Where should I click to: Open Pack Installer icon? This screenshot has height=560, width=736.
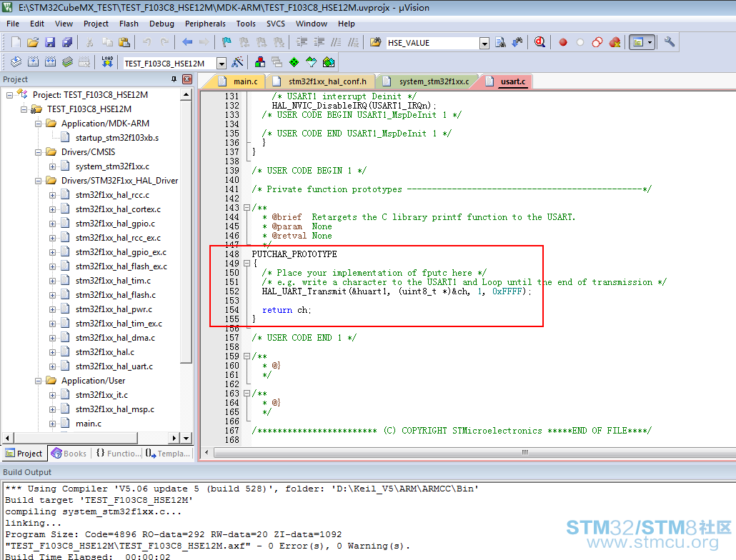click(x=329, y=62)
